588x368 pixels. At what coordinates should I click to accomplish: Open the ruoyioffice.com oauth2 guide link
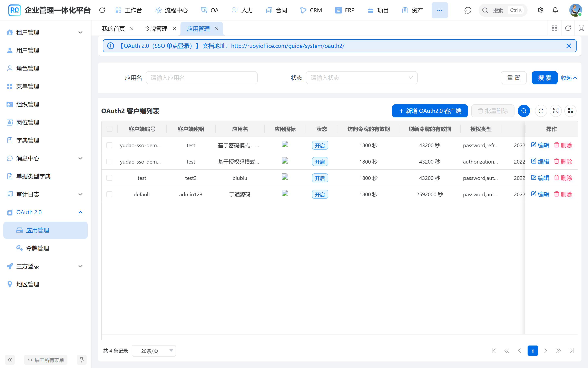288,46
